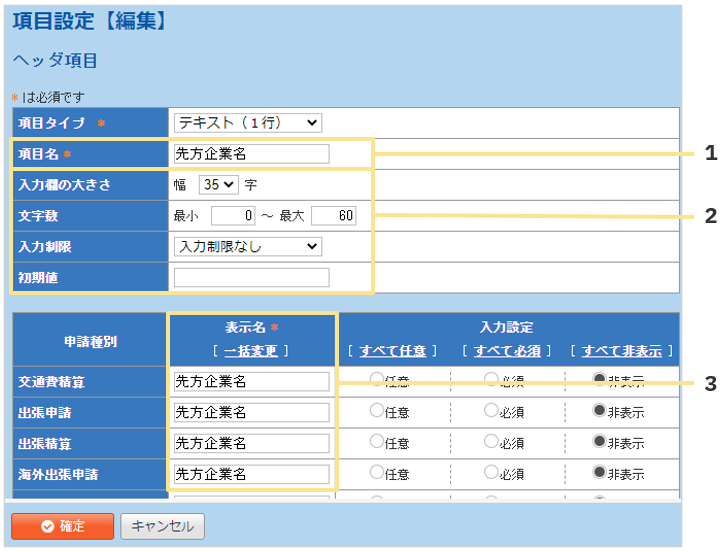
Task: Click the 一括変更 link
Action: (x=251, y=351)
